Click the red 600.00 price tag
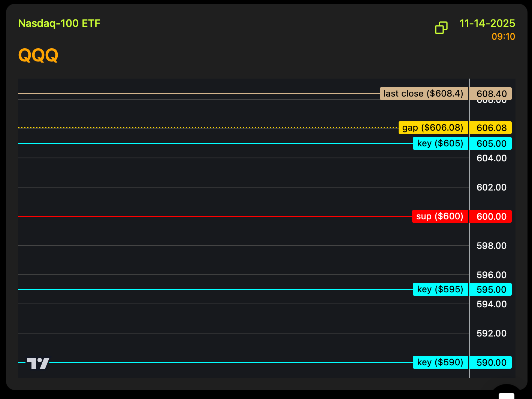The height and width of the screenshot is (399, 532). pyautogui.click(x=491, y=216)
